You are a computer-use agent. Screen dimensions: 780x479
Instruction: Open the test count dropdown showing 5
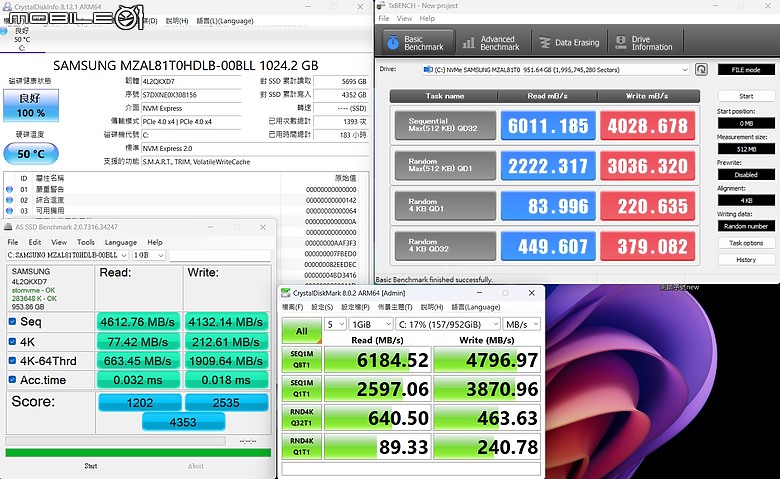pyautogui.click(x=335, y=324)
